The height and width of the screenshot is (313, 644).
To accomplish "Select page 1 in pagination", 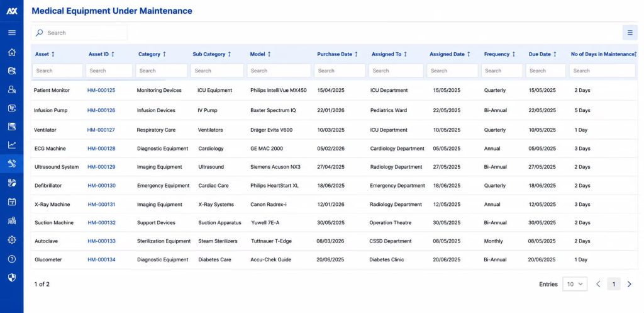I will tap(614, 284).
